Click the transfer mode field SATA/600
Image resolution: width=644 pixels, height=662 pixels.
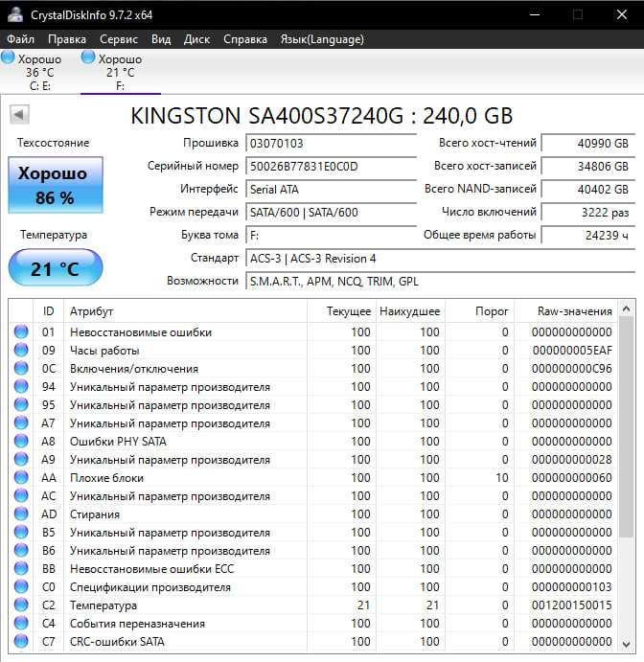tap(331, 213)
